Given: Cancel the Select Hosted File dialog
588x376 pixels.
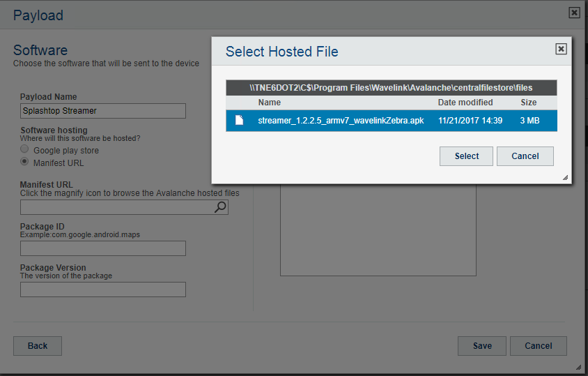Looking at the screenshot, I should (x=525, y=156).
